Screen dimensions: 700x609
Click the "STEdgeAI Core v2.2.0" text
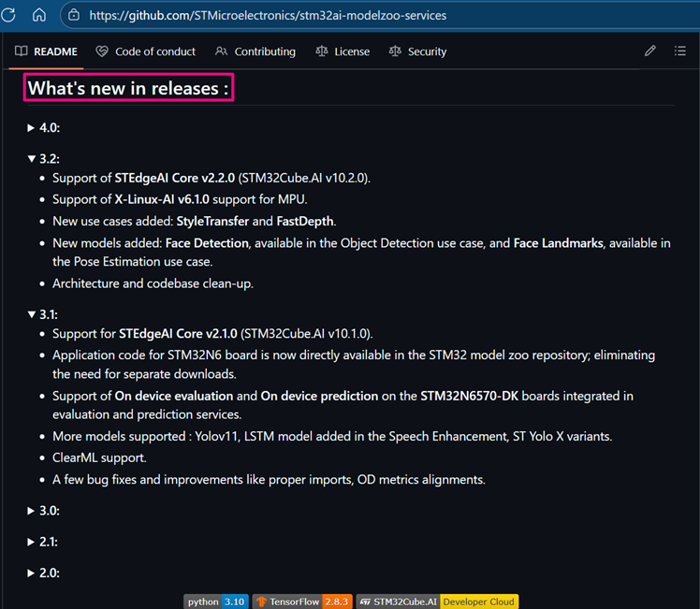pyautogui.click(x=175, y=179)
